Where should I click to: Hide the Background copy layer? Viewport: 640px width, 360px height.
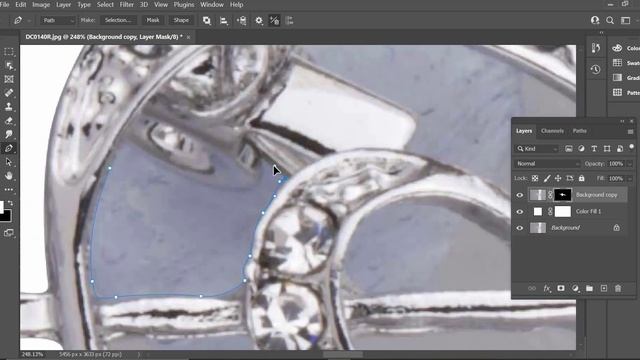point(520,195)
